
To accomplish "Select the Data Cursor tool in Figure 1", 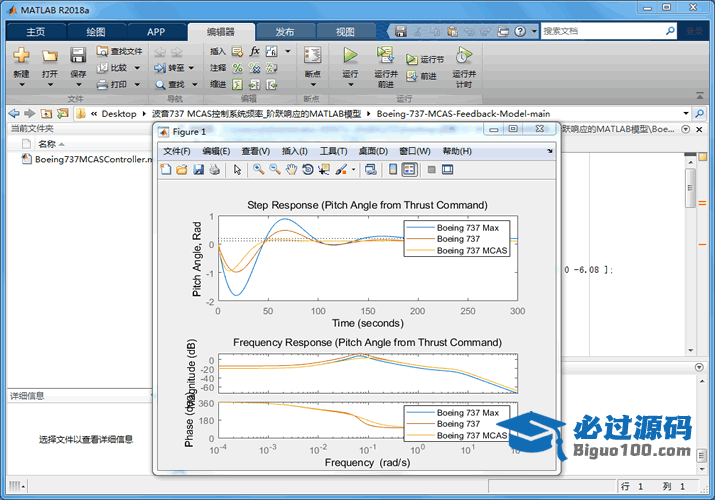I will 324,170.
